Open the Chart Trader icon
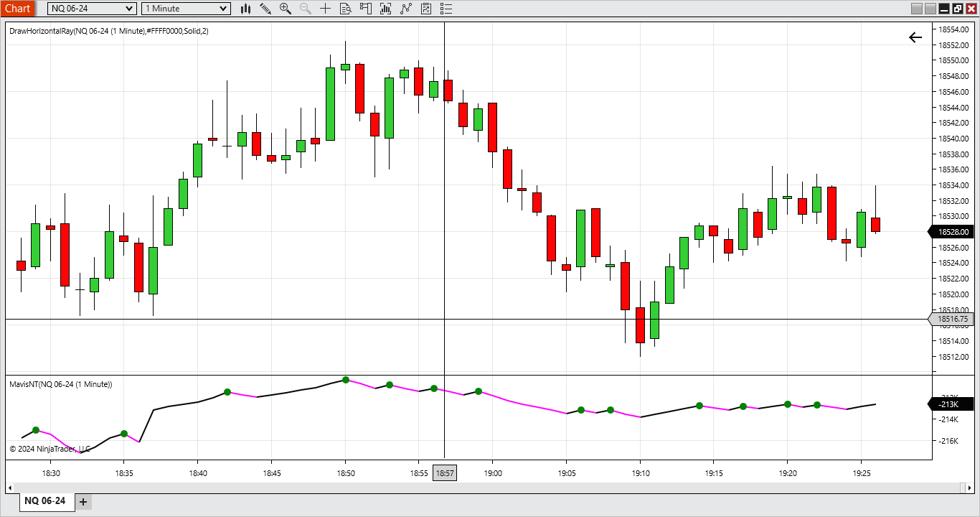 point(367,9)
